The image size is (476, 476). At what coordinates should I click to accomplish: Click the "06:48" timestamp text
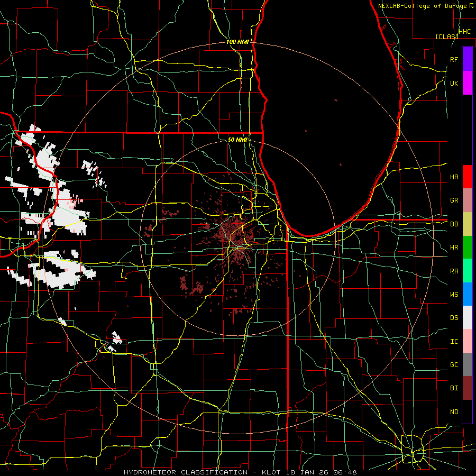[344, 472]
